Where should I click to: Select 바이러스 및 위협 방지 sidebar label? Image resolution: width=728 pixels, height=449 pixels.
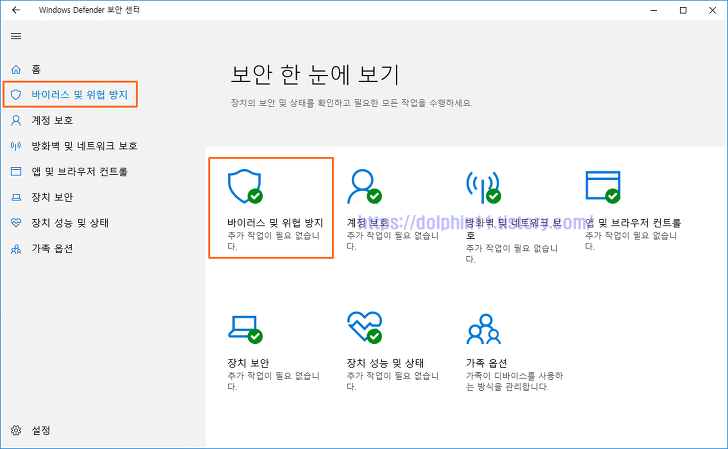(x=79, y=95)
